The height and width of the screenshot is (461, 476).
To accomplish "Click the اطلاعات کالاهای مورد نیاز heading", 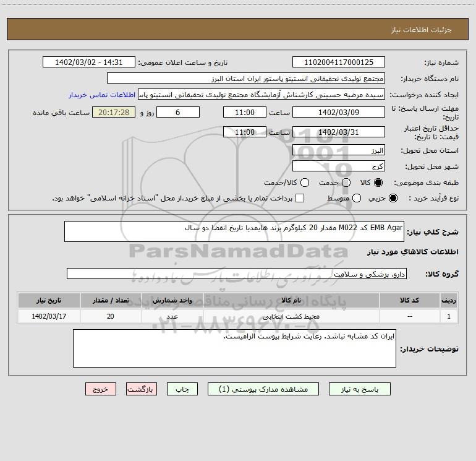I will (x=412, y=252).
